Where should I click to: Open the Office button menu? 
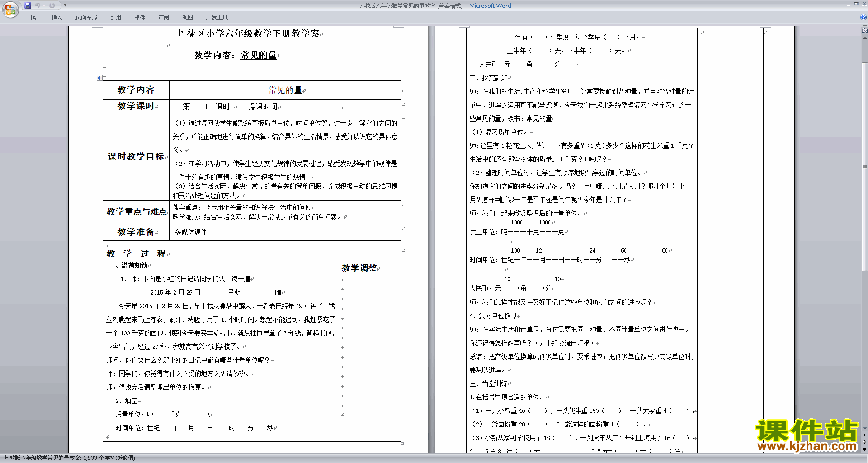tap(10, 9)
